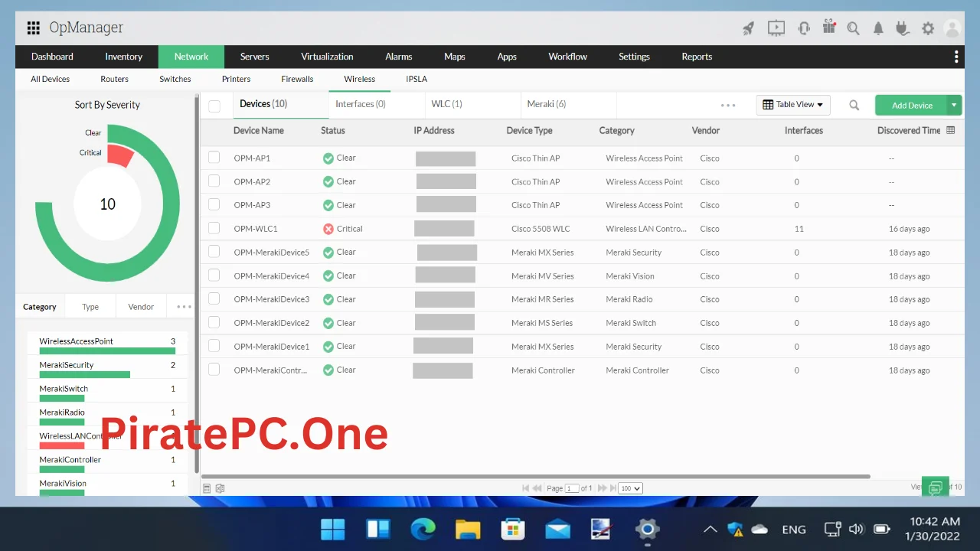The image size is (980, 551).
Task: Open the column chooser grid icon
Action: (951, 130)
